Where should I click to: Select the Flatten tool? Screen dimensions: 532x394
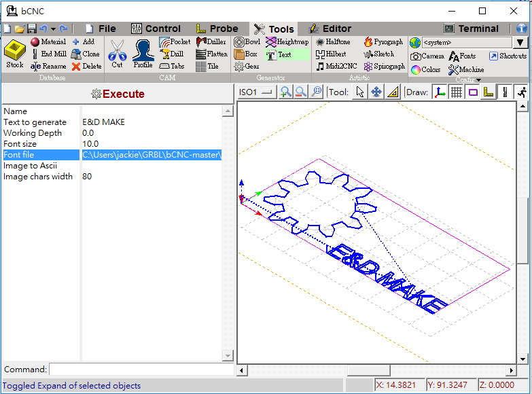tap(212, 54)
